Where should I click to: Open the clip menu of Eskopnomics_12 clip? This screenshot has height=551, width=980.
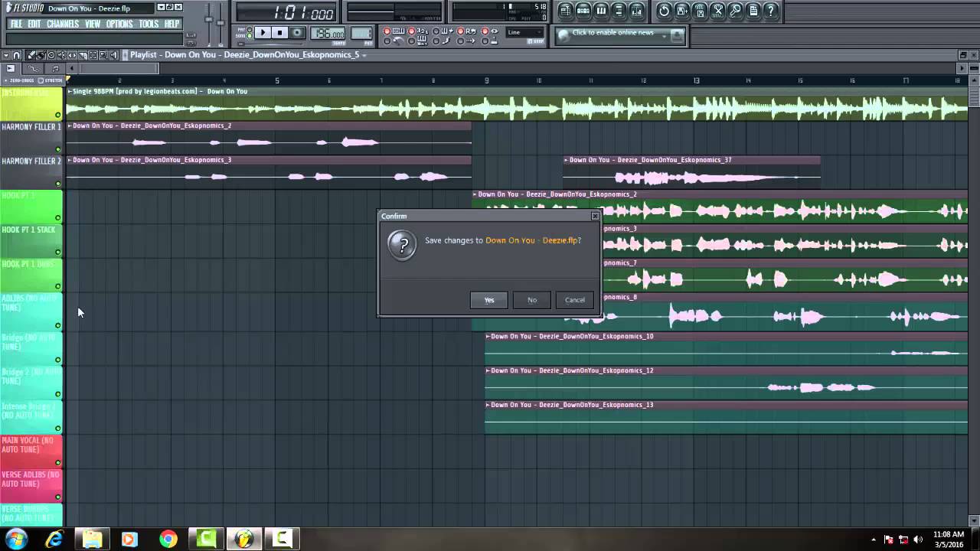click(488, 370)
